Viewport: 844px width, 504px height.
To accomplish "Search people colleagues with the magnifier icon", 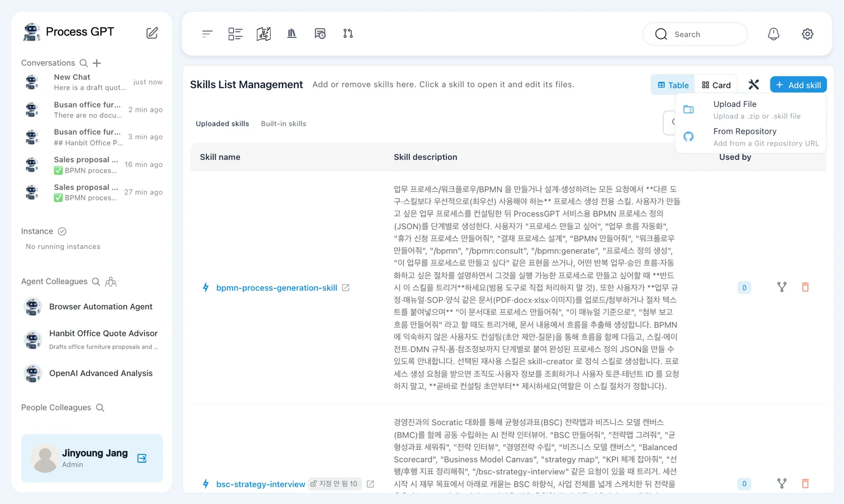I will (x=100, y=408).
